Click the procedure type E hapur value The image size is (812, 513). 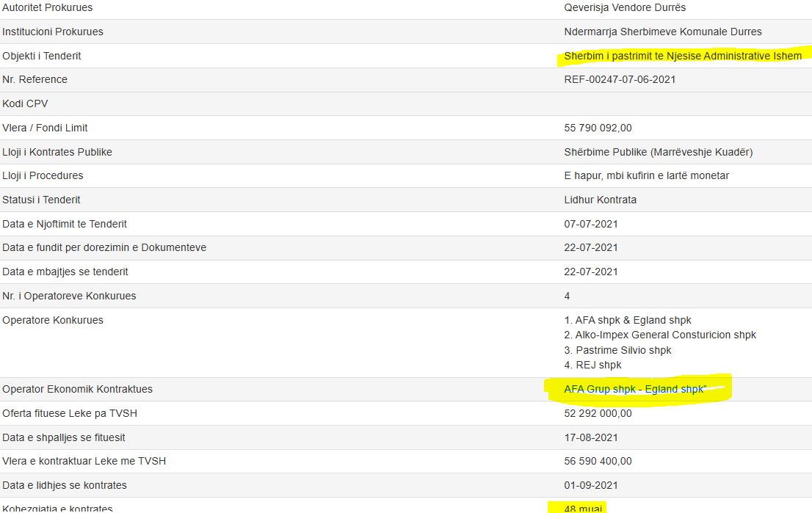pos(646,175)
